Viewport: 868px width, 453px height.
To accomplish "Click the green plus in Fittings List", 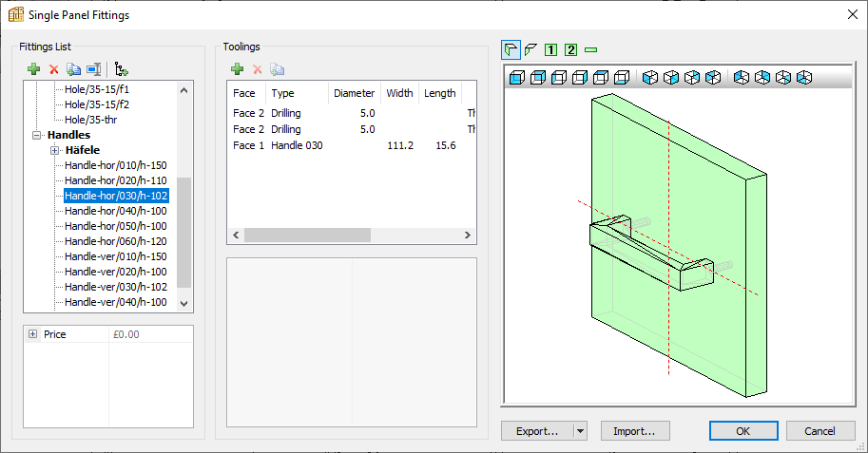I will [33, 69].
